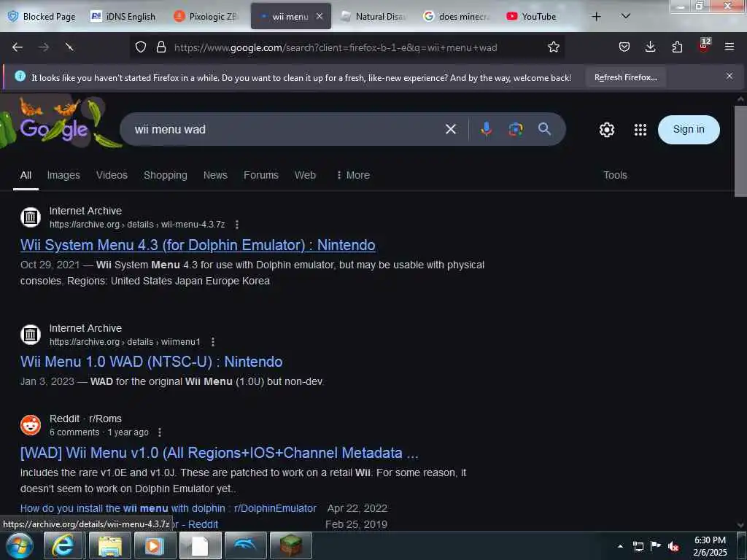Click the site padlock security icon
747x560 pixels.
click(161, 47)
